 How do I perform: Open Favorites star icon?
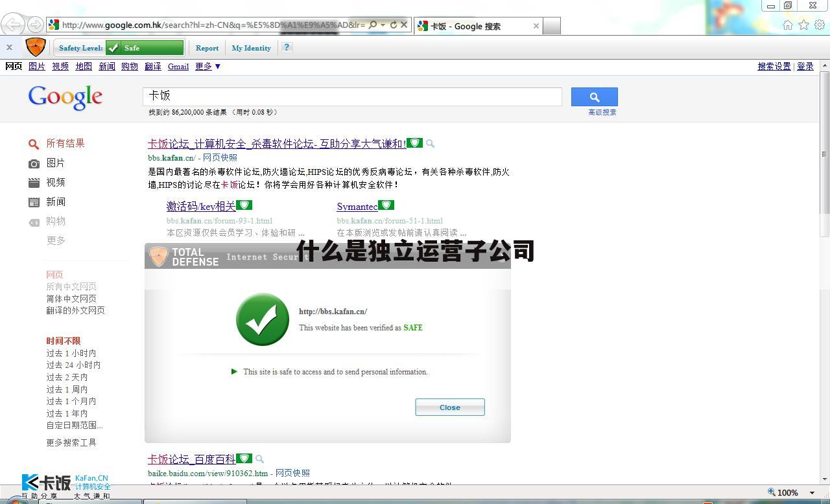804,25
